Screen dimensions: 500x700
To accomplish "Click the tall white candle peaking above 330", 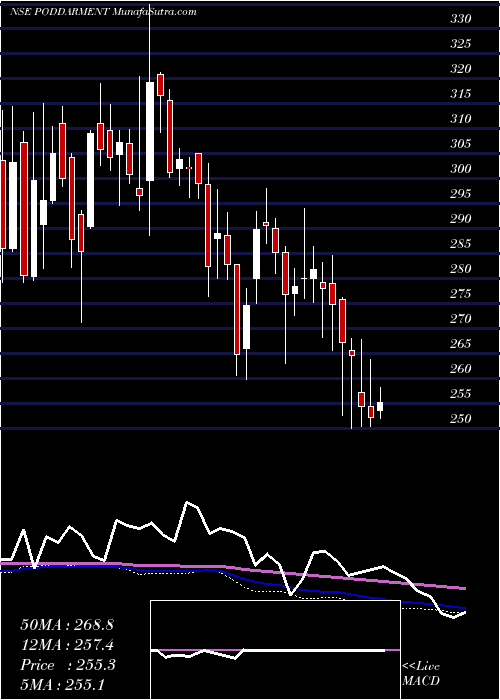I will tap(150, 131).
